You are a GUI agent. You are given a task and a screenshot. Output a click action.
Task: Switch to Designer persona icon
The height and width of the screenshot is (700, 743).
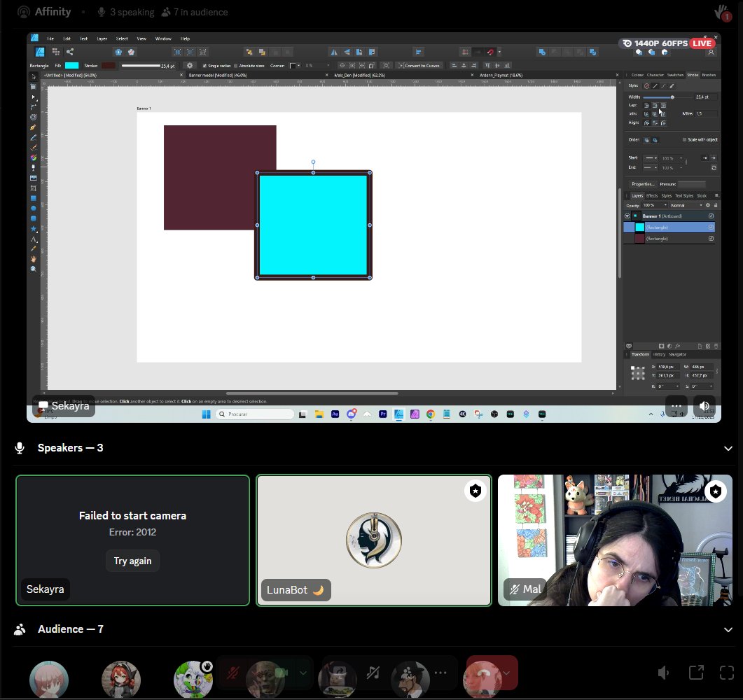coord(40,52)
